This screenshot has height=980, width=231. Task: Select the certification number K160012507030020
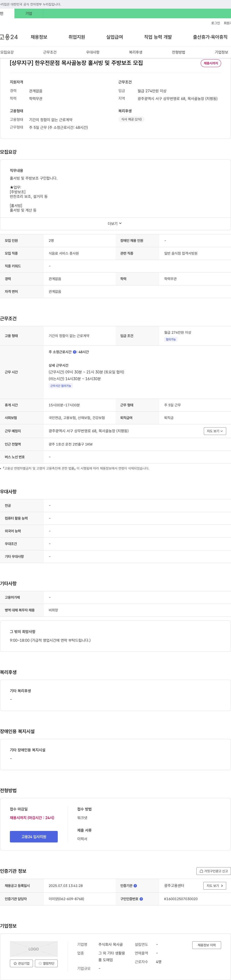click(x=181, y=899)
